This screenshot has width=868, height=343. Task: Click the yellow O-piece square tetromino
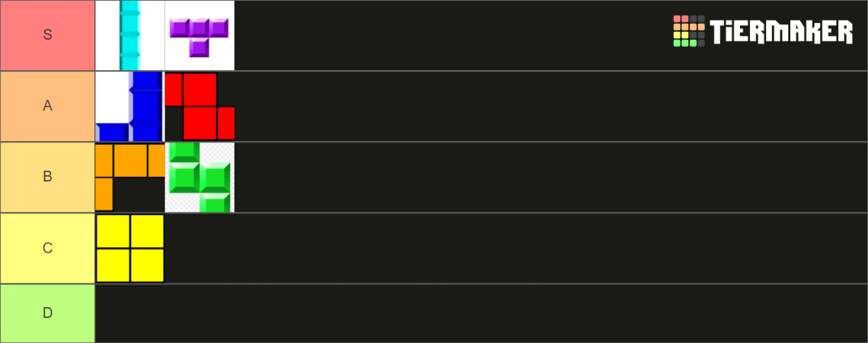coord(130,248)
